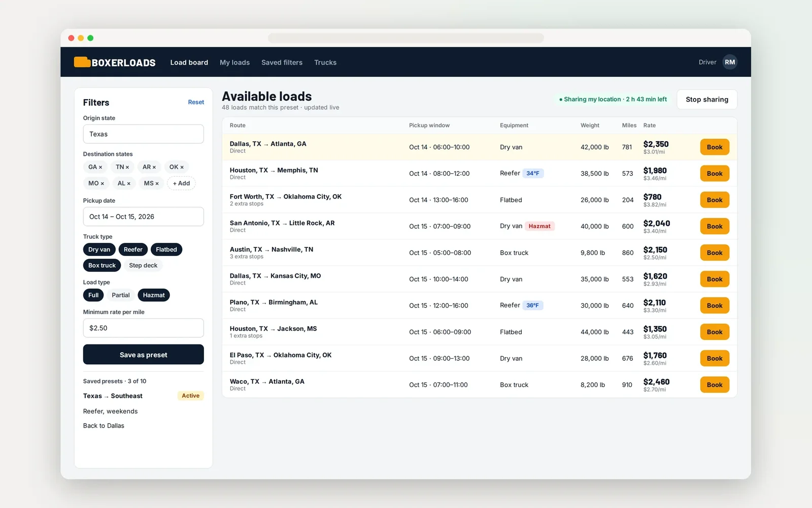The width and height of the screenshot is (812, 508).
Task: Open the RM driver avatar
Action: [x=730, y=62]
